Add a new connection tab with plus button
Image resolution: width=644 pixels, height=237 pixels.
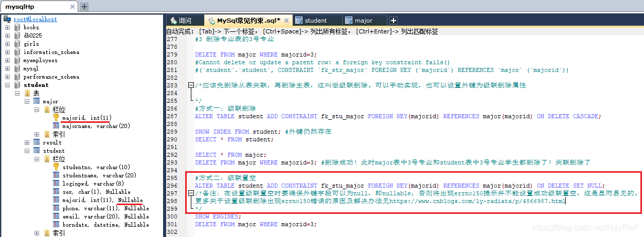85,7
